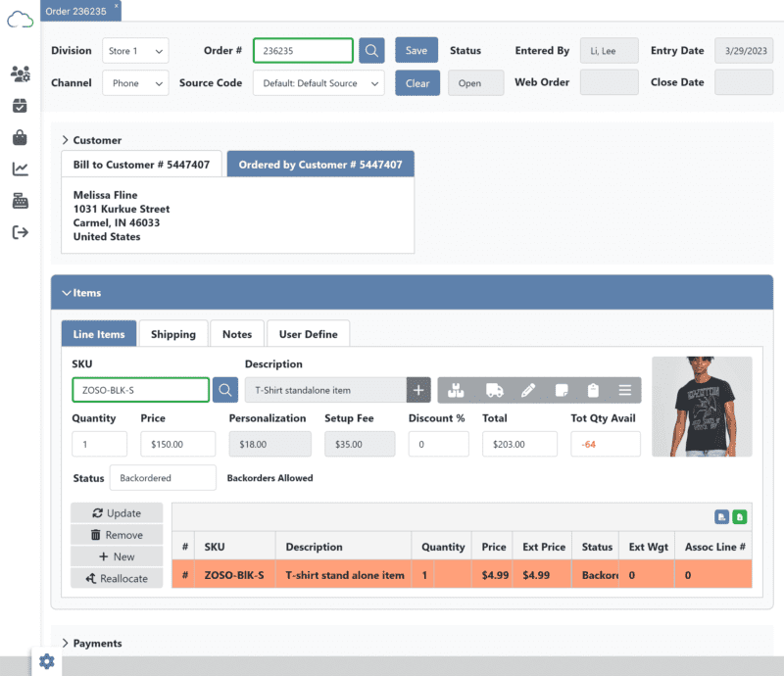The height and width of the screenshot is (676, 784).
Task: Open the orders box icon in the sidebar
Action: click(20, 105)
